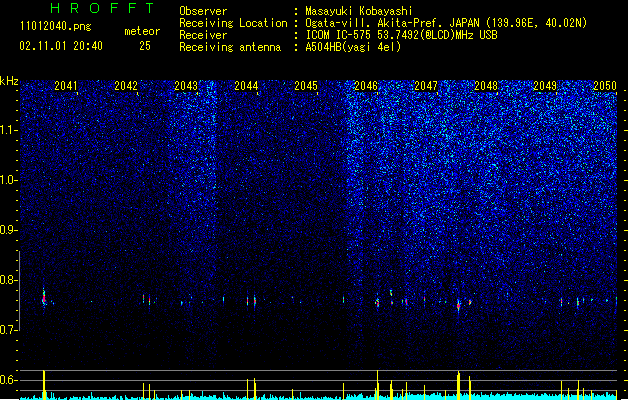Screen dimensions: 629x400
Task: Click the meteor count value 25
Action: 145,46
